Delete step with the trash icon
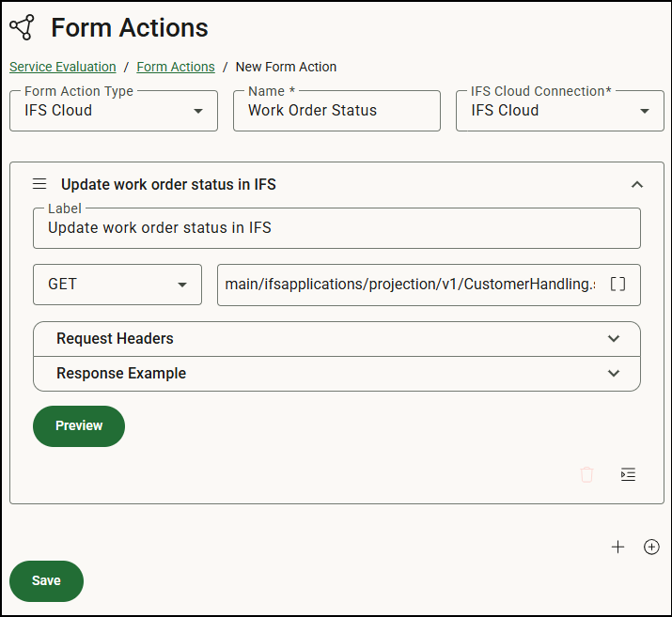This screenshot has width=672, height=617. [586, 474]
